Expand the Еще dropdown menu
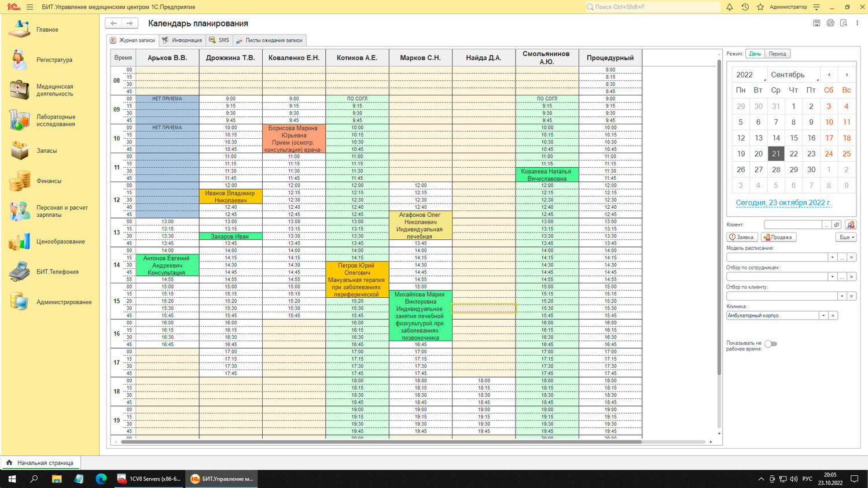The width and height of the screenshot is (868, 488). 846,237
